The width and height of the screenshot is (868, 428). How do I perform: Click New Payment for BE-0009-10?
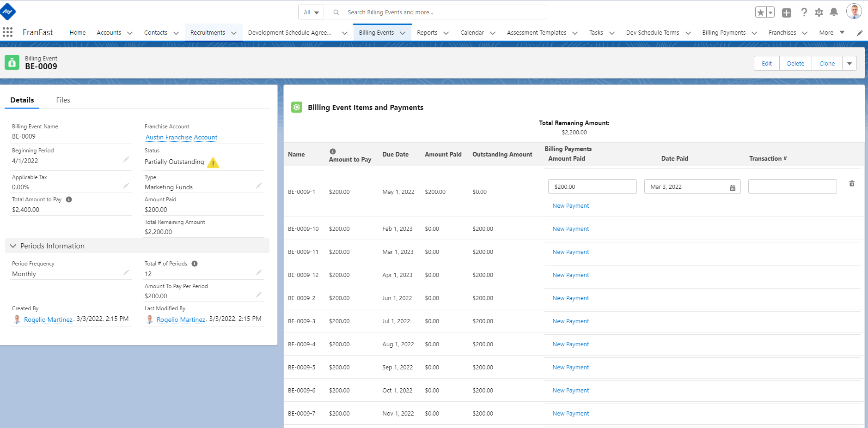click(570, 229)
